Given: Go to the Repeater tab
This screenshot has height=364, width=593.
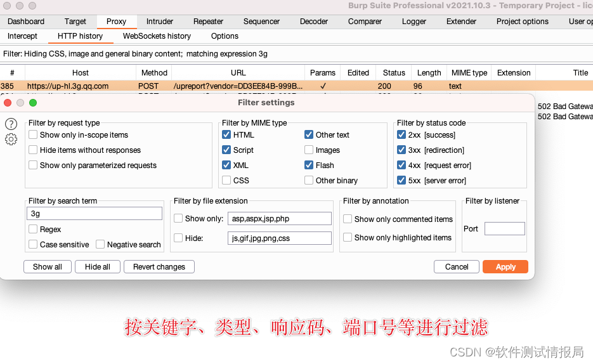Looking at the screenshot, I should pyautogui.click(x=209, y=22).
